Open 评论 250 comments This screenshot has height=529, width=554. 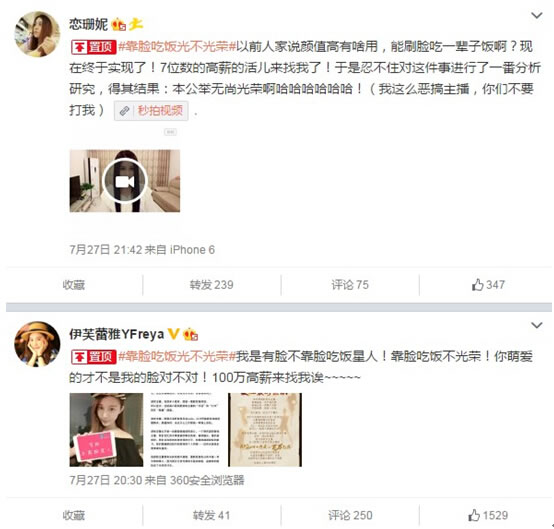pyautogui.click(x=350, y=516)
